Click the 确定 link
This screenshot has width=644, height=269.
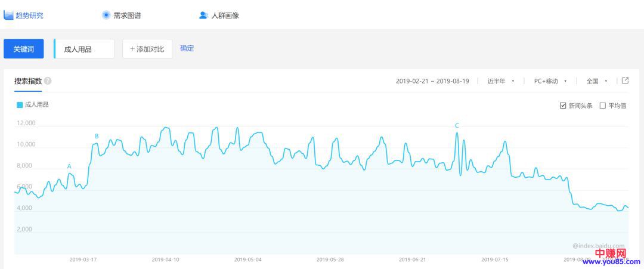point(187,48)
